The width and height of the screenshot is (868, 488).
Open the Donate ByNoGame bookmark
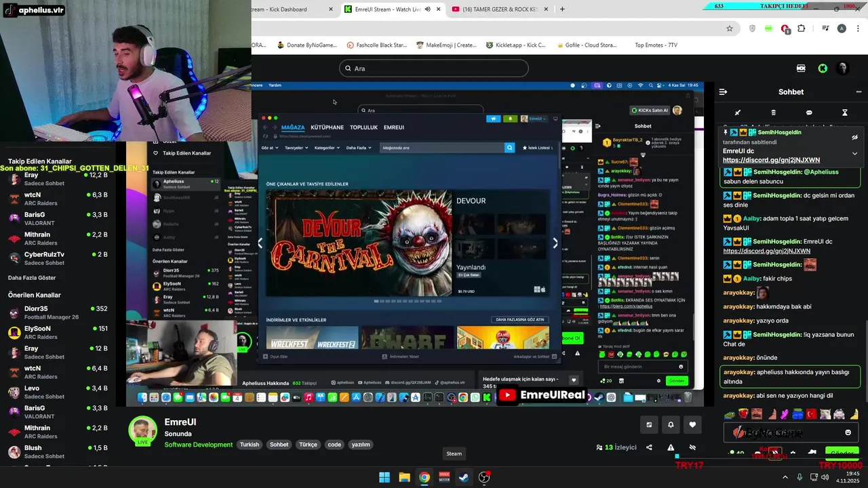point(307,45)
